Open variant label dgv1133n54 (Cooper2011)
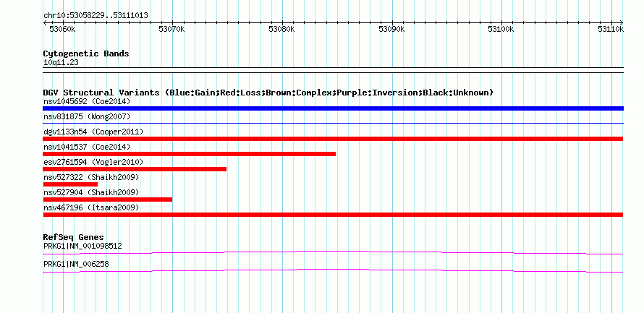Screen dimensions: 644x313 point(93,132)
